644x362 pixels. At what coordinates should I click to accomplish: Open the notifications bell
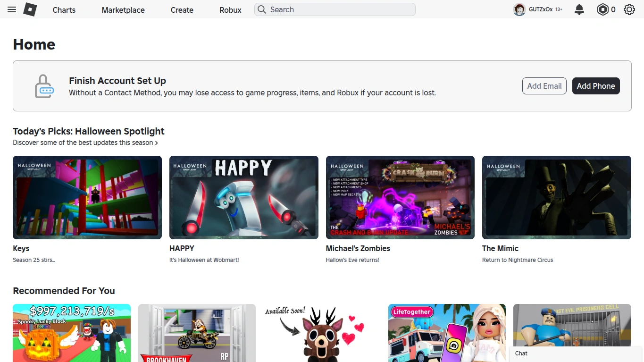(579, 9)
